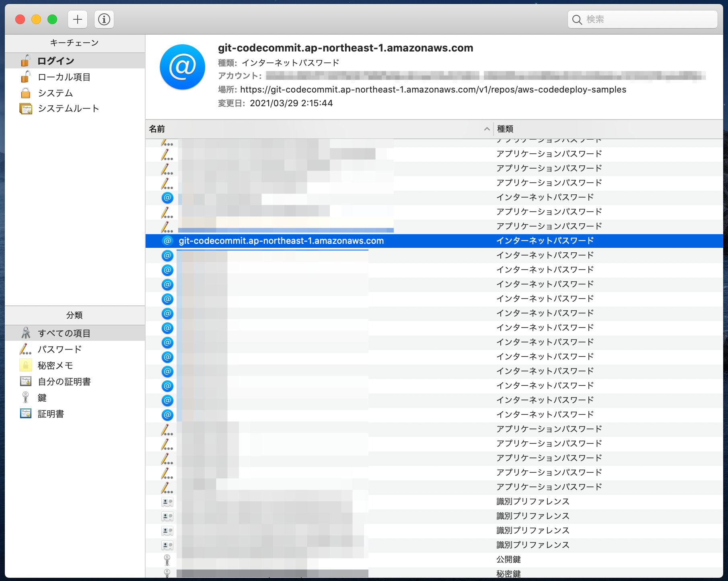Click the plus add-item toolbar button
Screen dimensions: 728x581
point(78,19)
